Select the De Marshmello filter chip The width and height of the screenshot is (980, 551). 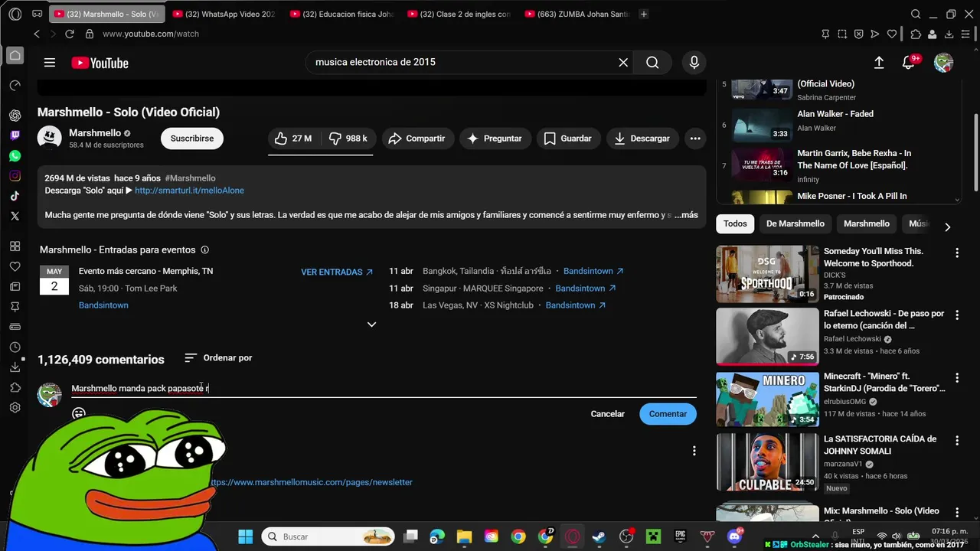tap(795, 224)
